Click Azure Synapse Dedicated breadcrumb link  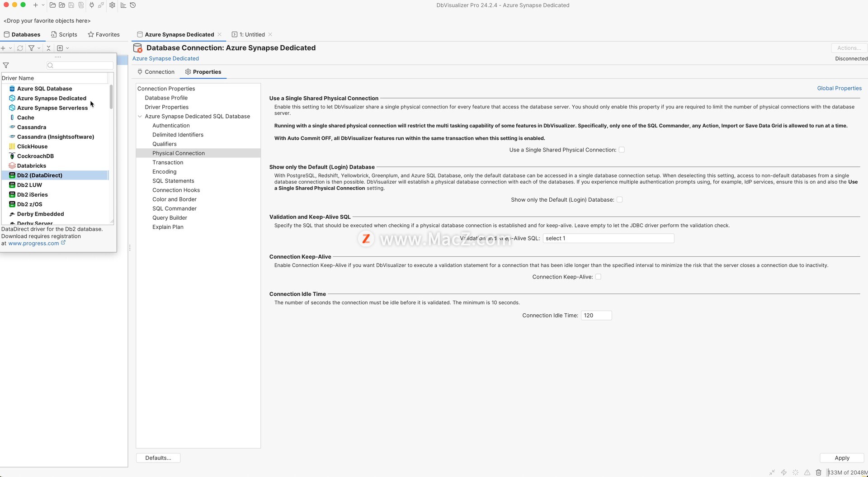[165, 58]
